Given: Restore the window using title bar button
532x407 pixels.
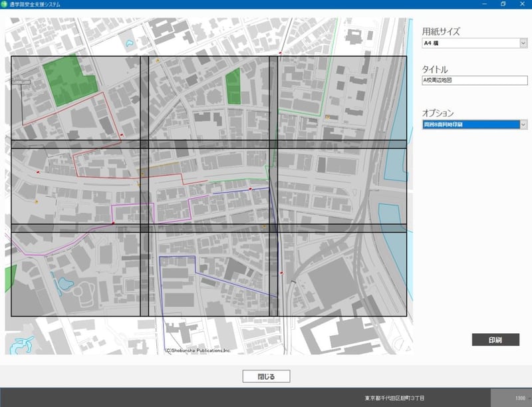Looking at the screenshot, I should (503, 4).
